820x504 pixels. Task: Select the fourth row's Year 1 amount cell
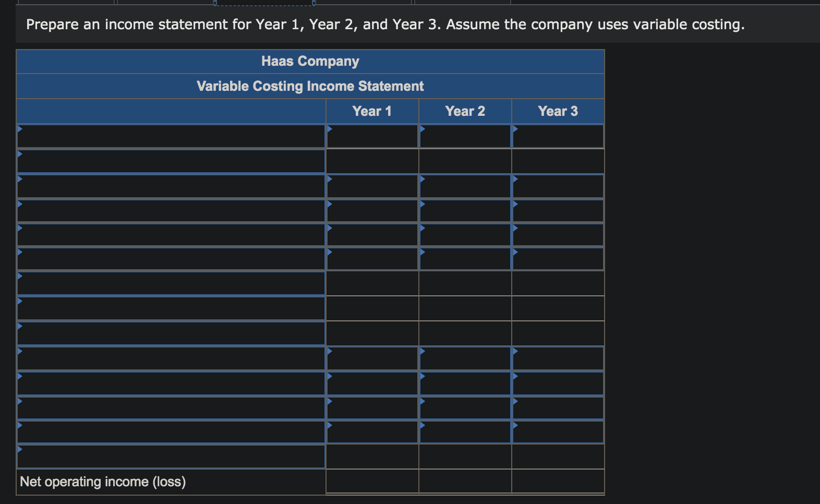click(x=372, y=211)
